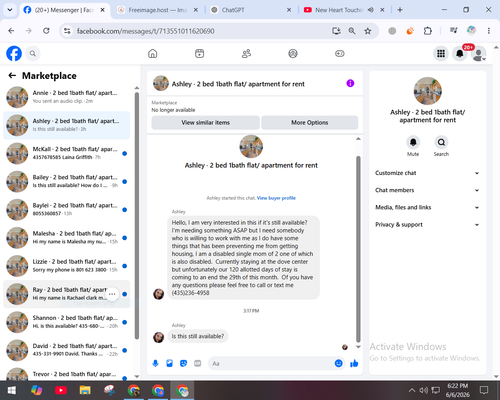Search in the Ashley conversation
Image resolution: width=500 pixels, height=400 pixels.
441,142
